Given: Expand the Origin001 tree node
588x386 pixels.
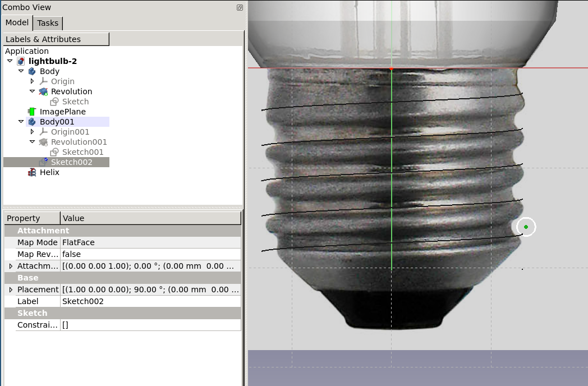Looking at the screenshot, I should (32, 132).
